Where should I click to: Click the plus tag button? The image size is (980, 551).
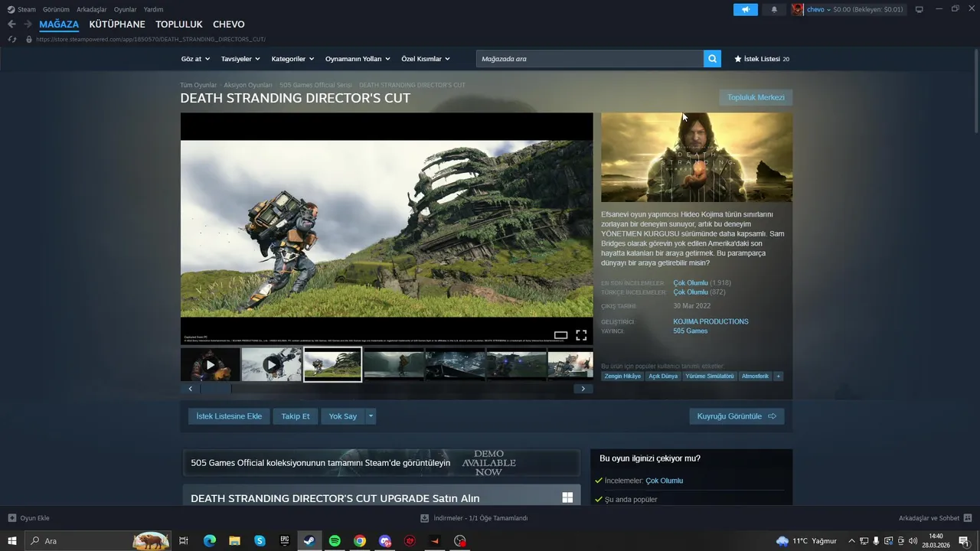pyautogui.click(x=778, y=376)
